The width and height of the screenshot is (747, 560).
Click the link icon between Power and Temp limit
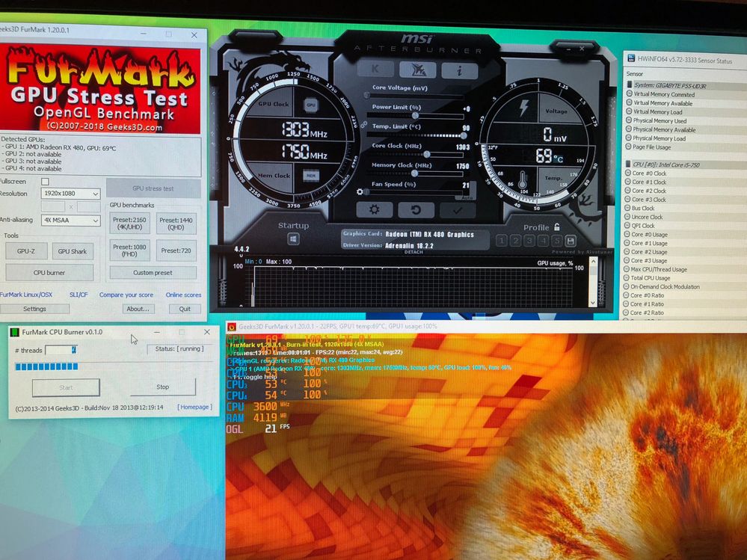tap(363, 125)
